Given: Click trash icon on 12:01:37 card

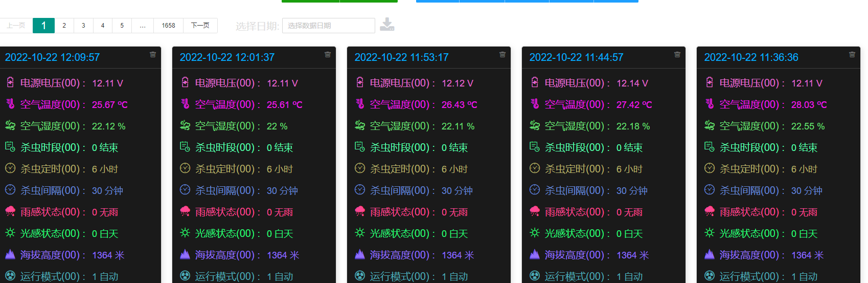Looking at the screenshot, I should pyautogui.click(x=328, y=54).
